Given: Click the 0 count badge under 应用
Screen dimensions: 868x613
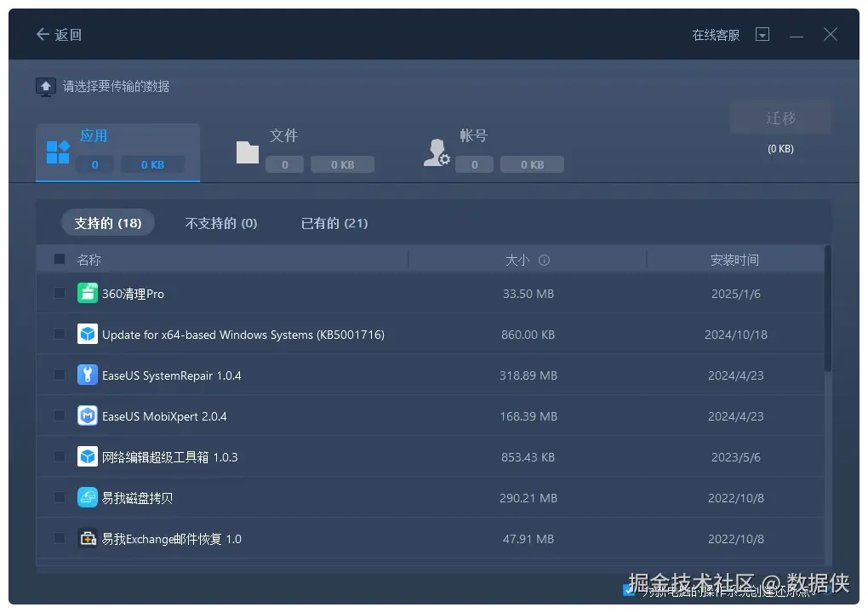Looking at the screenshot, I should click(x=94, y=164).
